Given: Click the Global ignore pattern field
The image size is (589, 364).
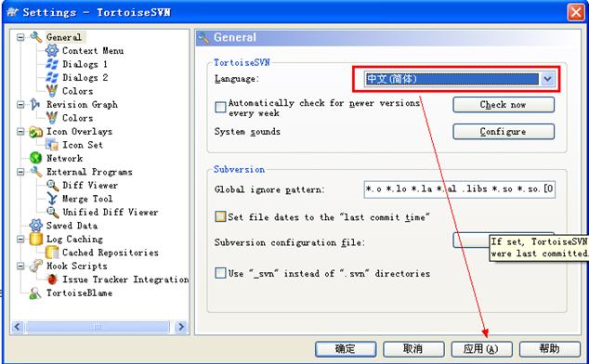Looking at the screenshot, I should pos(460,188).
